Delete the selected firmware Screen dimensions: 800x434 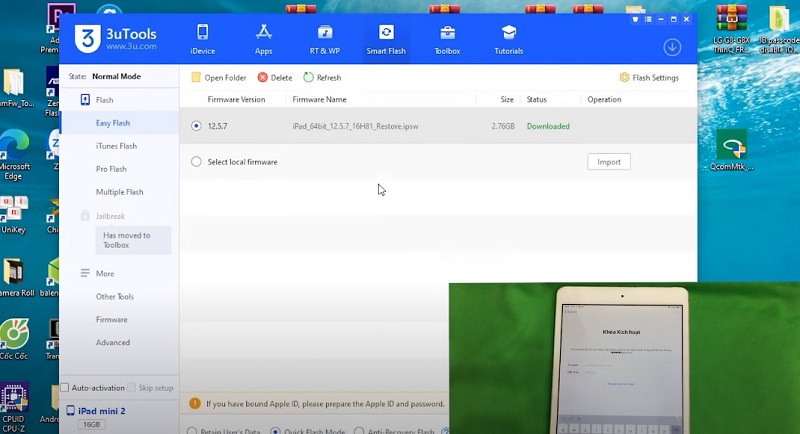(275, 78)
